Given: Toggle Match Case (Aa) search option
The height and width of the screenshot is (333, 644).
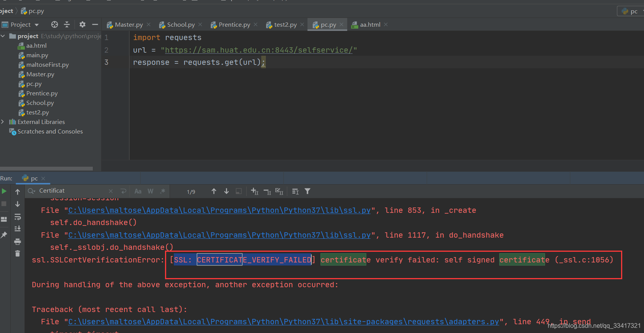Looking at the screenshot, I should click(138, 191).
